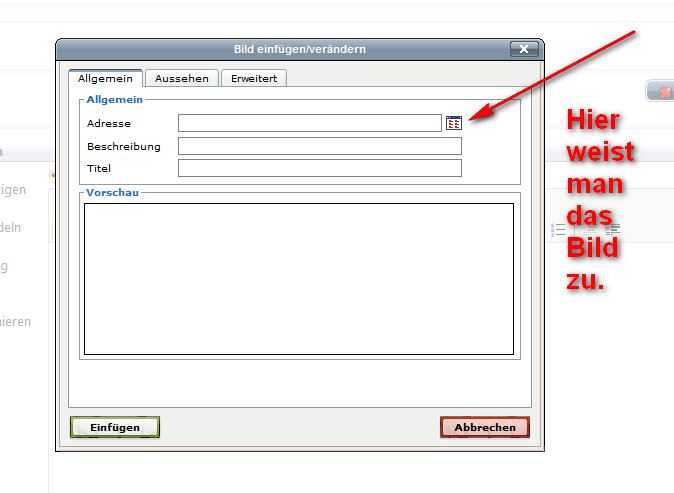Click the Beschreibung label
This screenshot has width=674, height=493.
coord(121,146)
